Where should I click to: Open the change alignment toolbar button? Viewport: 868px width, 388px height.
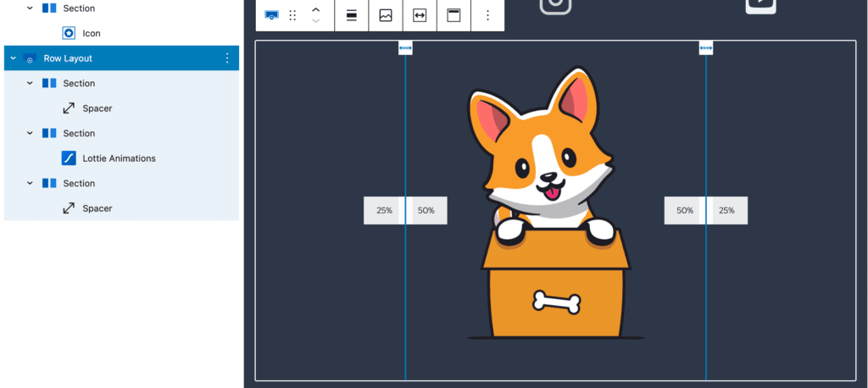352,15
